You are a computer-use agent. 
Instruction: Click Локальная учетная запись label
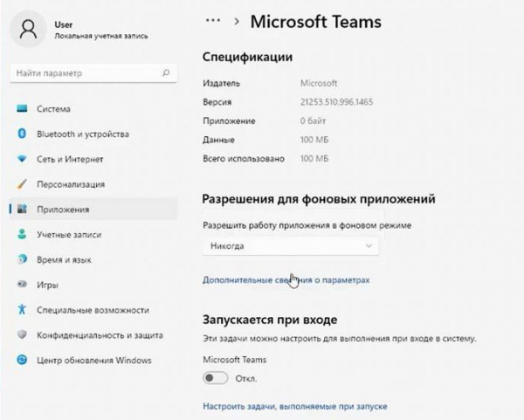tap(101, 36)
